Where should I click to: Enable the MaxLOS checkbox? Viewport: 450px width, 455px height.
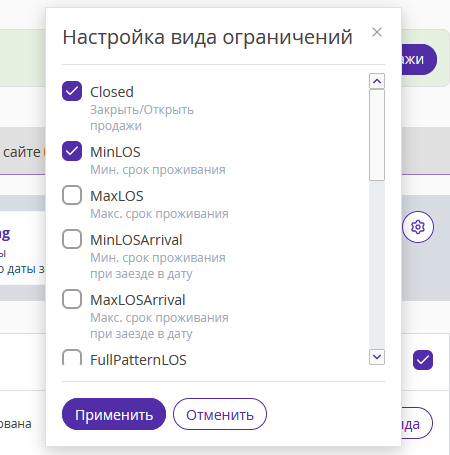72,195
